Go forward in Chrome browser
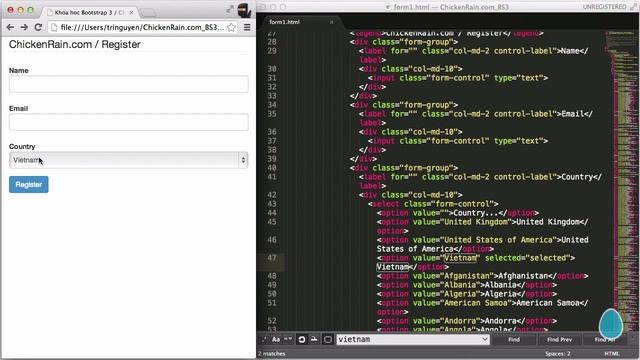 (x=24, y=27)
